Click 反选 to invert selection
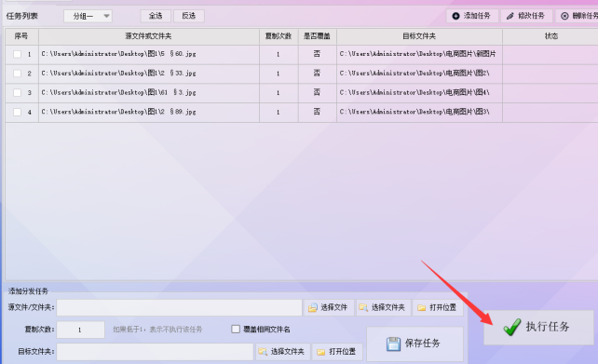Image resolution: width=598 pixels, height=364 pixels. [189, 16]
